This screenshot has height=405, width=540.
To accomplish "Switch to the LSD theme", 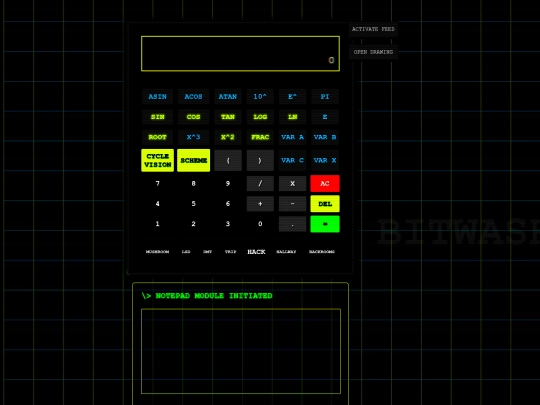I will (186, 252).
